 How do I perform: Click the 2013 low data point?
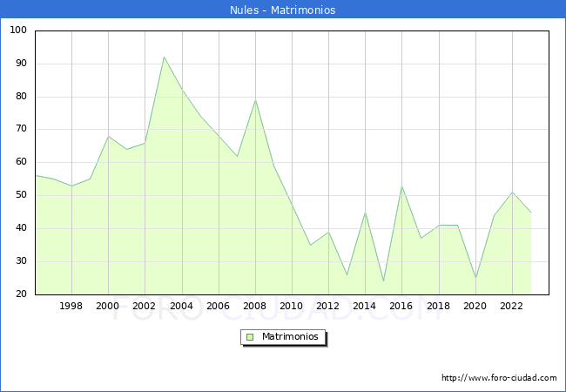pos(347,274)
